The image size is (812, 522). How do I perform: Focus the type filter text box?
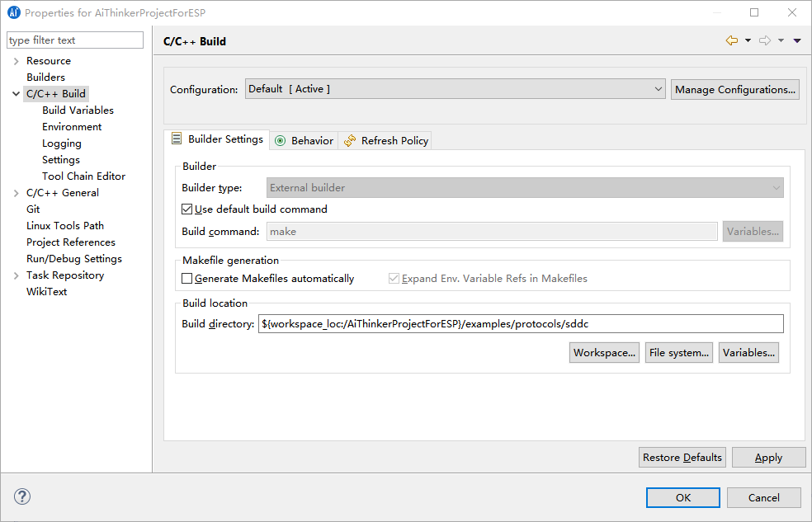75,40
